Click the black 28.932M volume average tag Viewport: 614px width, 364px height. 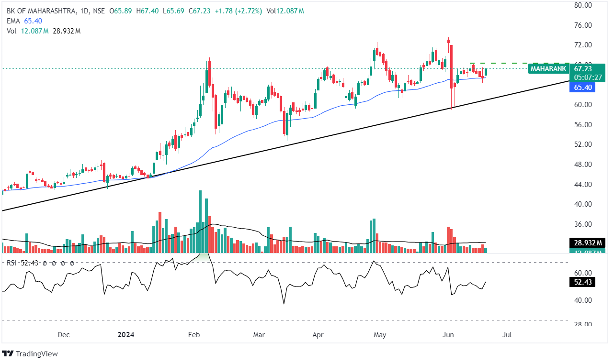[586, 243]
